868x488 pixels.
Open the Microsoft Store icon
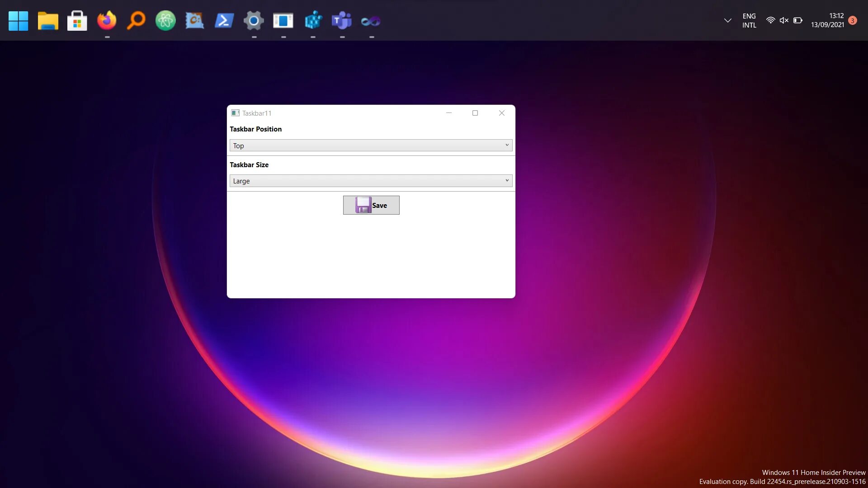(77, 21)
